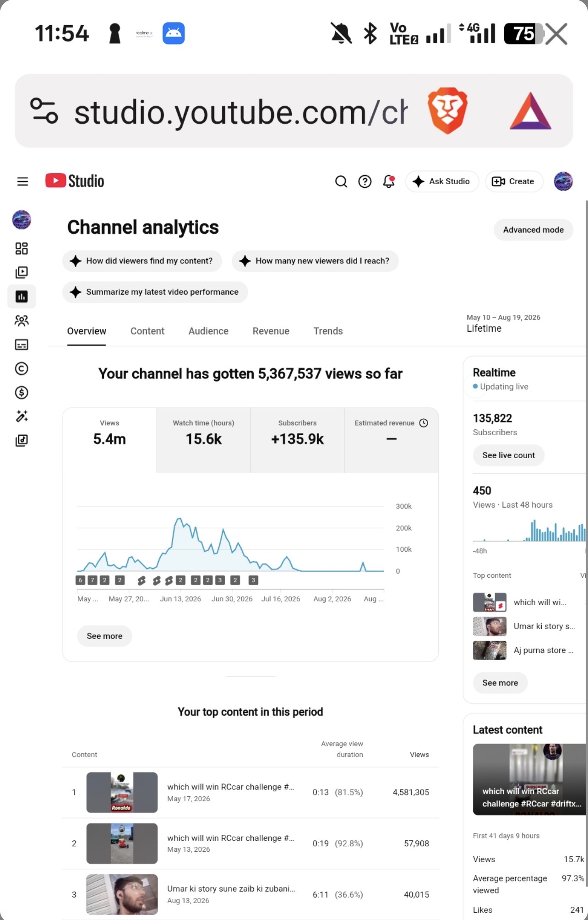Switch to the Overview tab

point(87,331)
